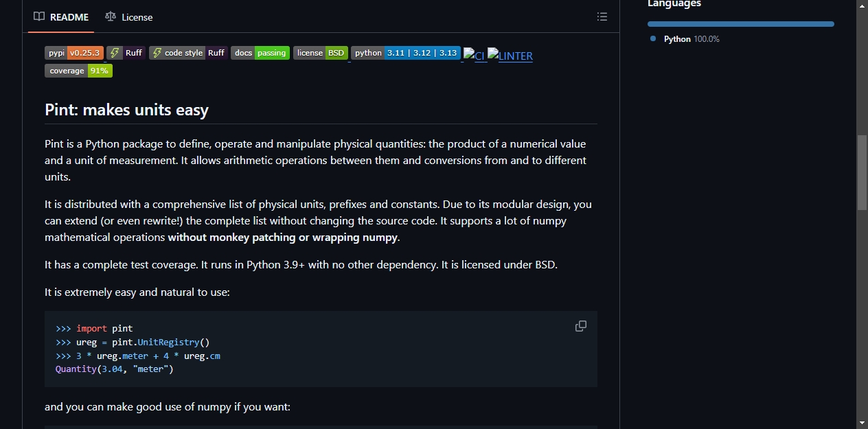868x429 pixels.
Task: Open the CI badge link
Action: [475, 55]
